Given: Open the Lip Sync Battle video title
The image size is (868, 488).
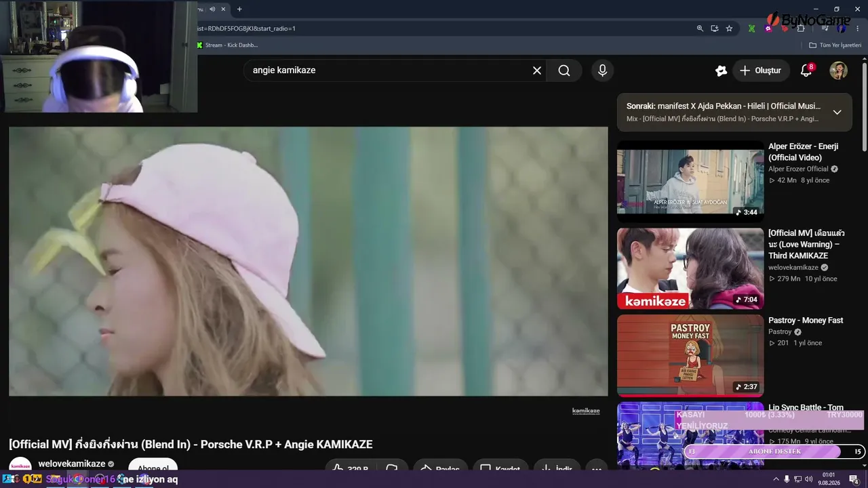Looking at the screenshot, I should tap(806, 407).
